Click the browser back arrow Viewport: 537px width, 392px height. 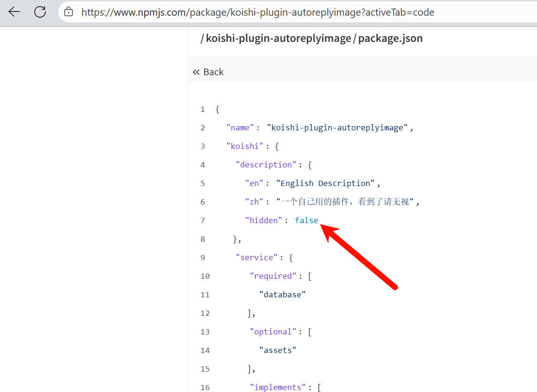(x=14, y=12)
